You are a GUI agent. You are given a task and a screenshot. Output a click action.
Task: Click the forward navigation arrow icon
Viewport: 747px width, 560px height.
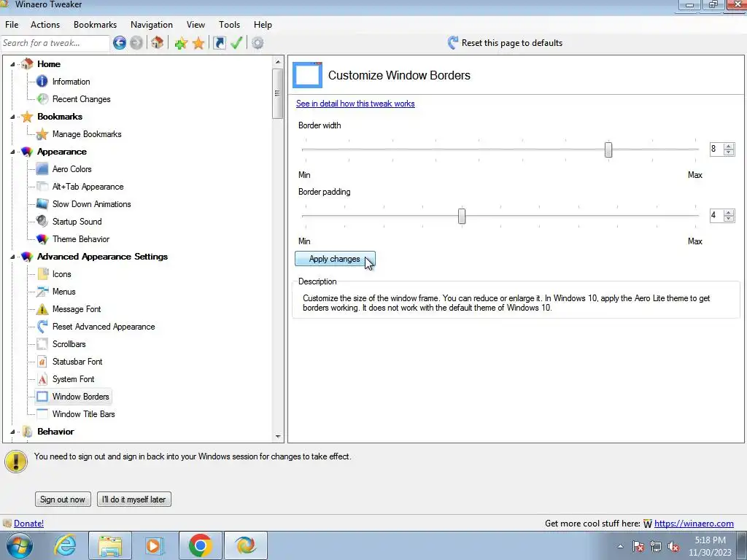(136, 43)
